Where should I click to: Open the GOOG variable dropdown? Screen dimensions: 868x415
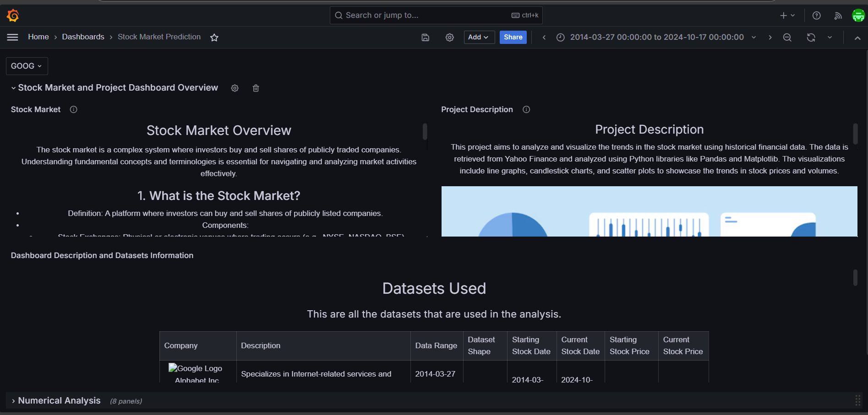27,66
